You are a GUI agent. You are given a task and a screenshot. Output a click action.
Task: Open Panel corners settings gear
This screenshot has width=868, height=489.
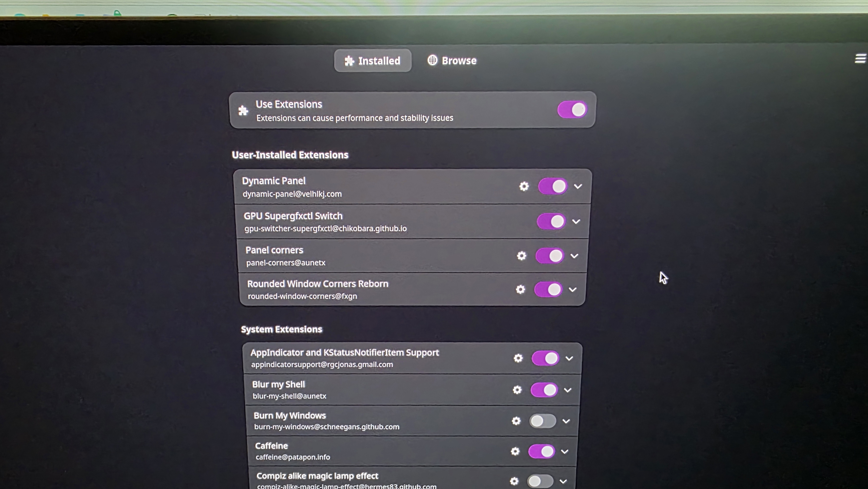(x=522, y=256)
